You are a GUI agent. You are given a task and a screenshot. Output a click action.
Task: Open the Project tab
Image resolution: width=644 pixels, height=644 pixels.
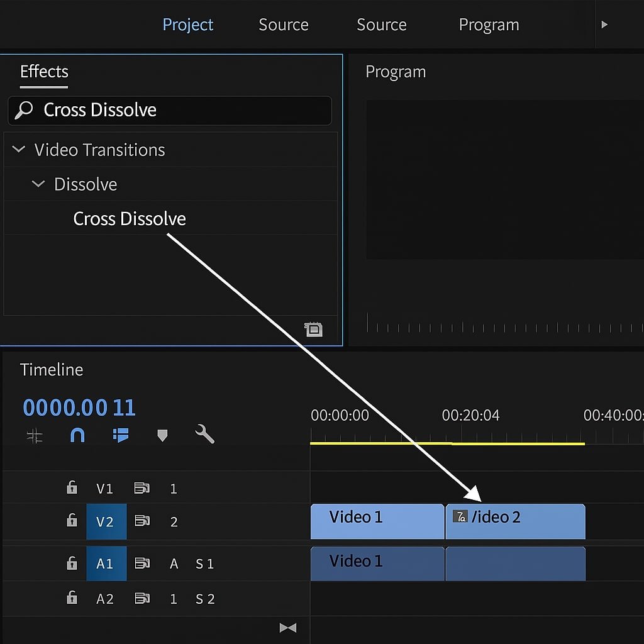click(187, 25)
